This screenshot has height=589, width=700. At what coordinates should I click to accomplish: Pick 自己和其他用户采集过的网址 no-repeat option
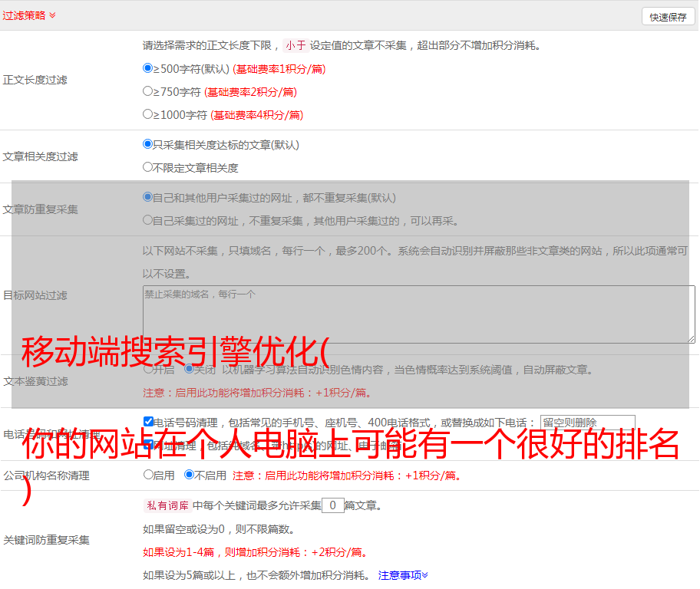coord(148,197)
